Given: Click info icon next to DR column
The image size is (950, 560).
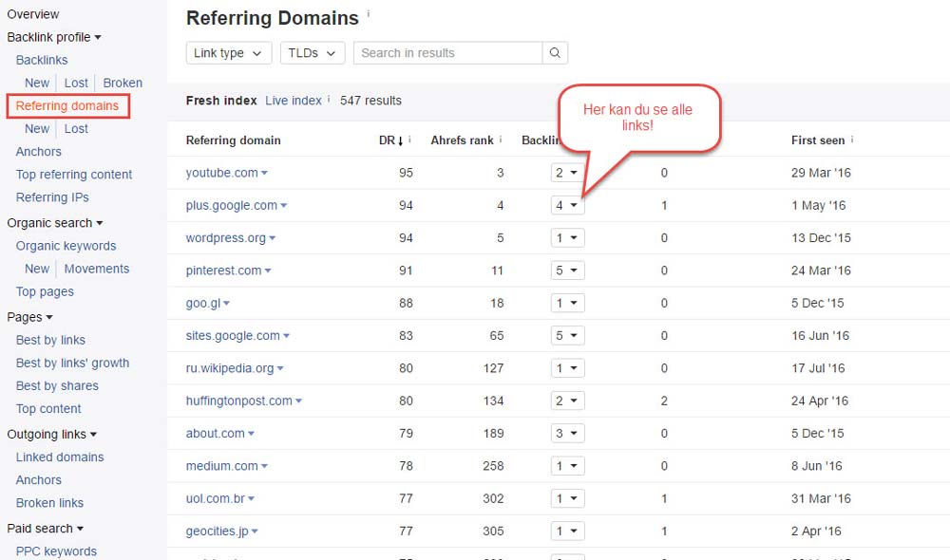Looking at the screenshot, I should (410, 140).
